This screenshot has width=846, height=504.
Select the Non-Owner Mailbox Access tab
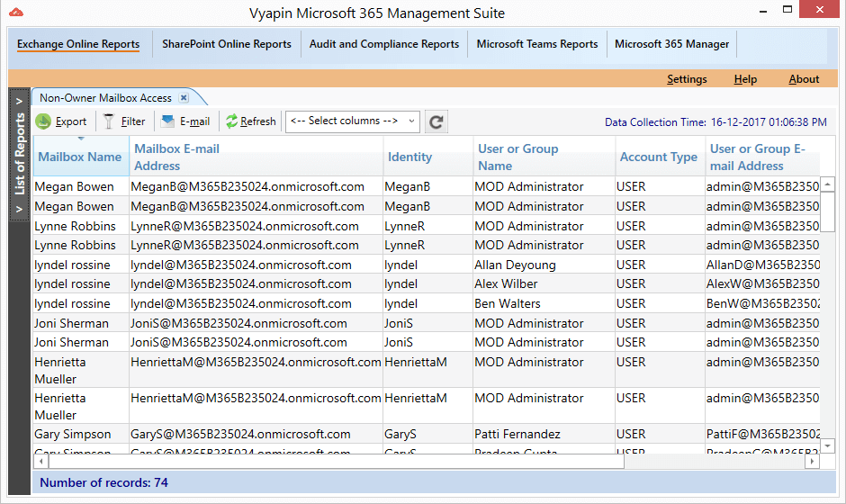point(106,98)
